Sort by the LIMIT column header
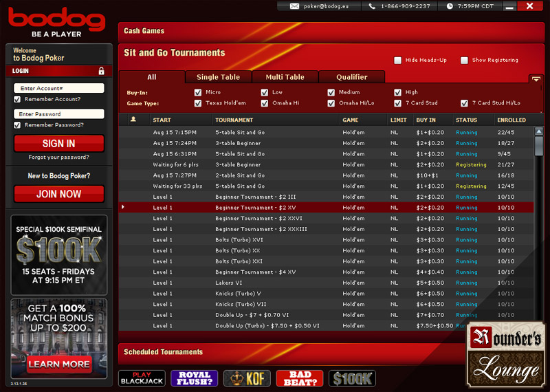This screenshot has width=550, height=392. [399, 120]
